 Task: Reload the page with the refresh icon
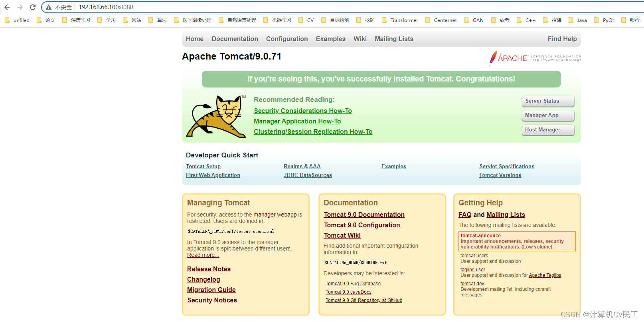[33, 7]
